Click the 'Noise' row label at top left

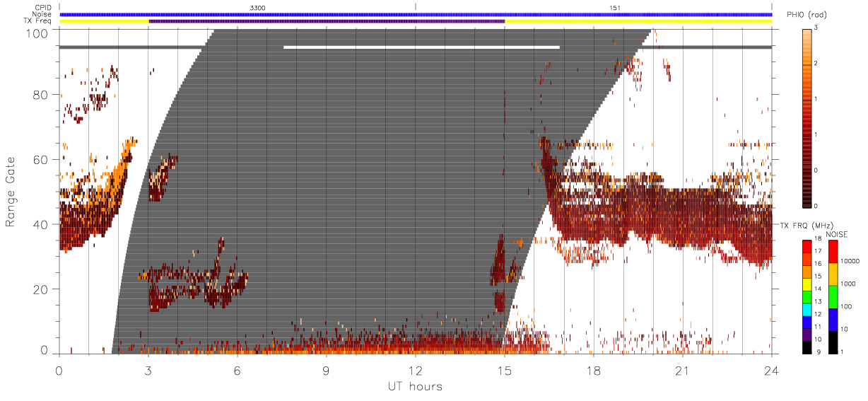coord(42,14)
